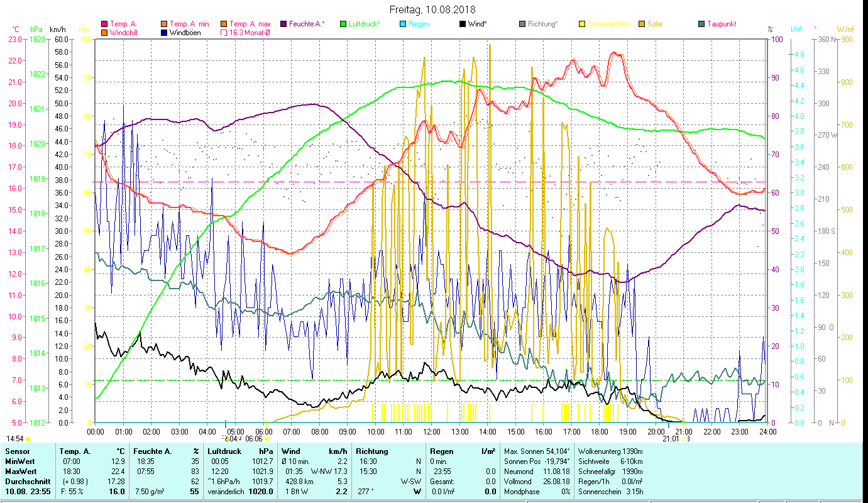Select the yellow Sonnenschein legend swatch
The image size is (868, 503).
582,24
